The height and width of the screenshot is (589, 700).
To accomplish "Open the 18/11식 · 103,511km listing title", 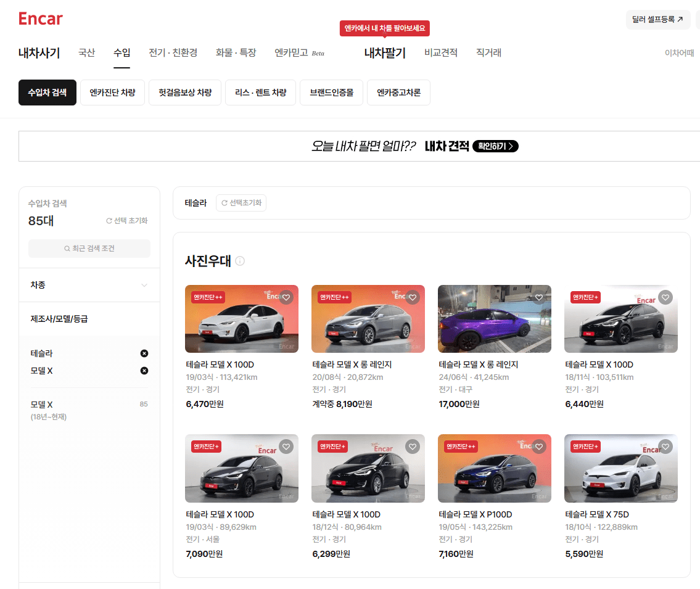I will (x=599, y=365).
